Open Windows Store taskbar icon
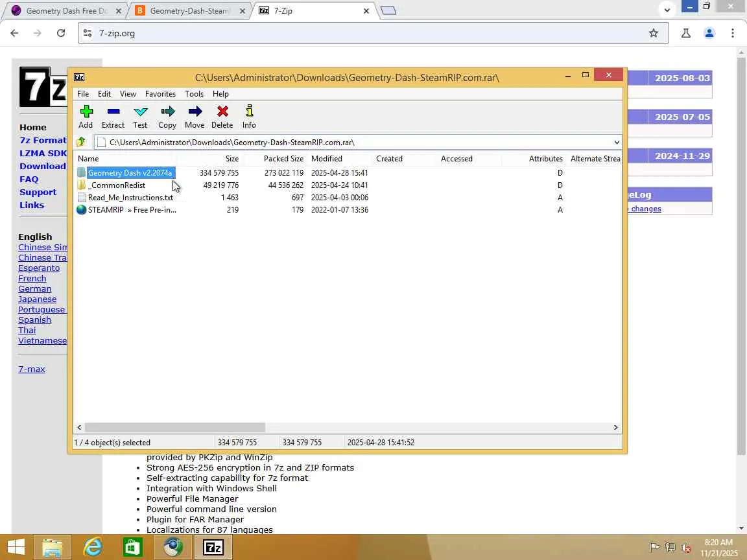 point(132,547)
